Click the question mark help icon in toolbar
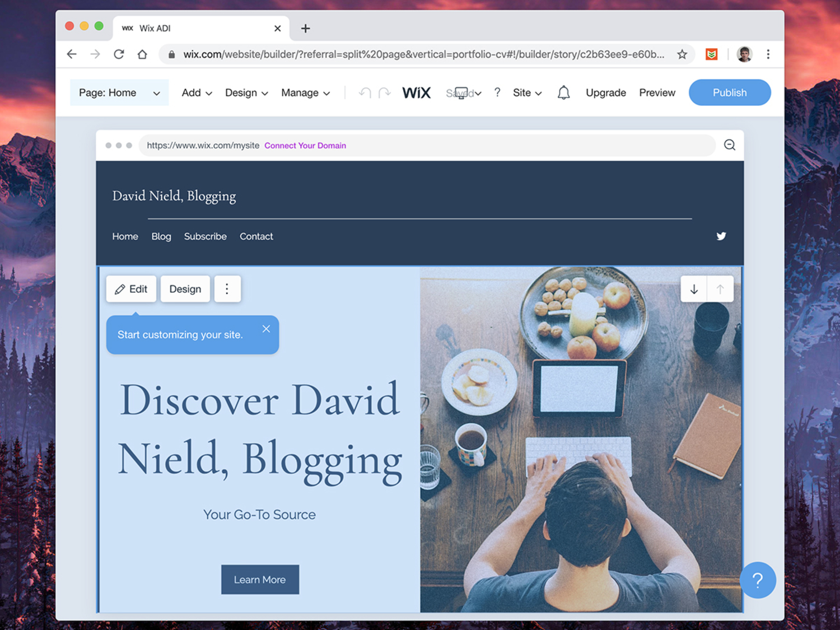 [497, 92]
